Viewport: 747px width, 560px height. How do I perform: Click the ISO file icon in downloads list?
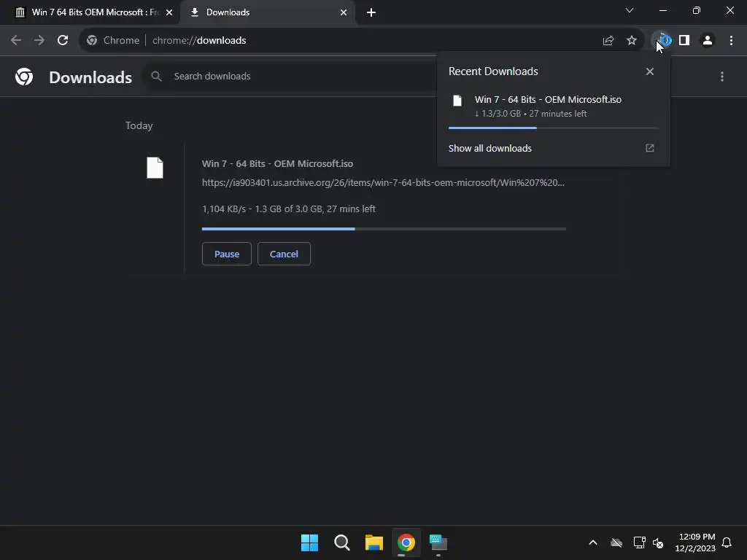click(x=155, y=168)
